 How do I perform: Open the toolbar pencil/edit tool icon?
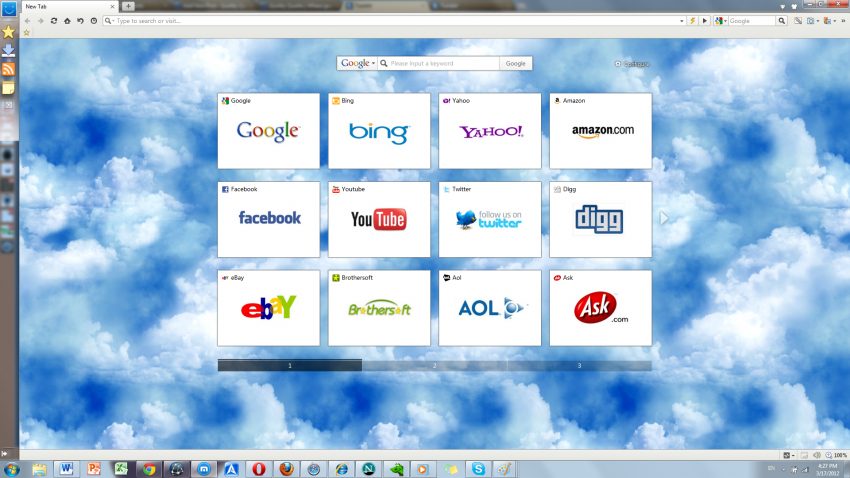[798, 21]
